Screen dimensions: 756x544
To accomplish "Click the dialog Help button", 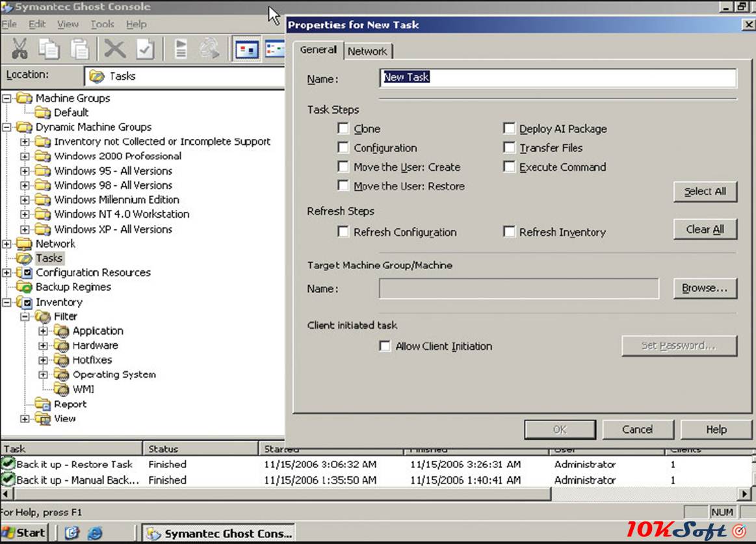I will point(716,429).
